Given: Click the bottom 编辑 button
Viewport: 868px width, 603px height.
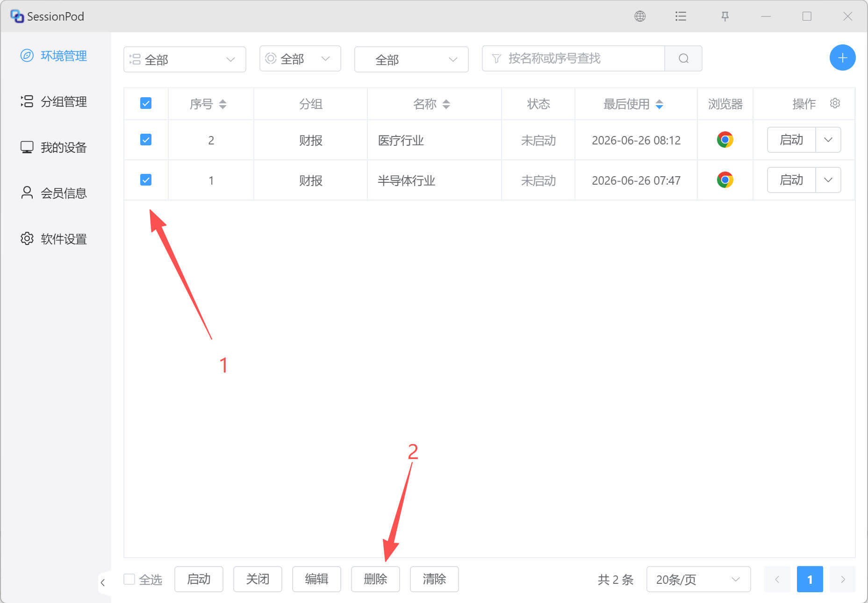Looking at the screenshot, I should coord(316,579).
